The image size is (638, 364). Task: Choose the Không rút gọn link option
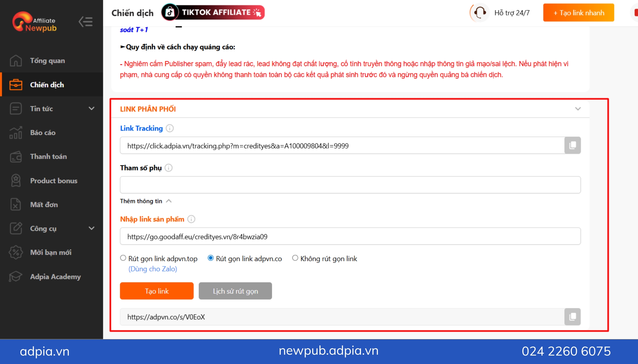coord(295,258)
